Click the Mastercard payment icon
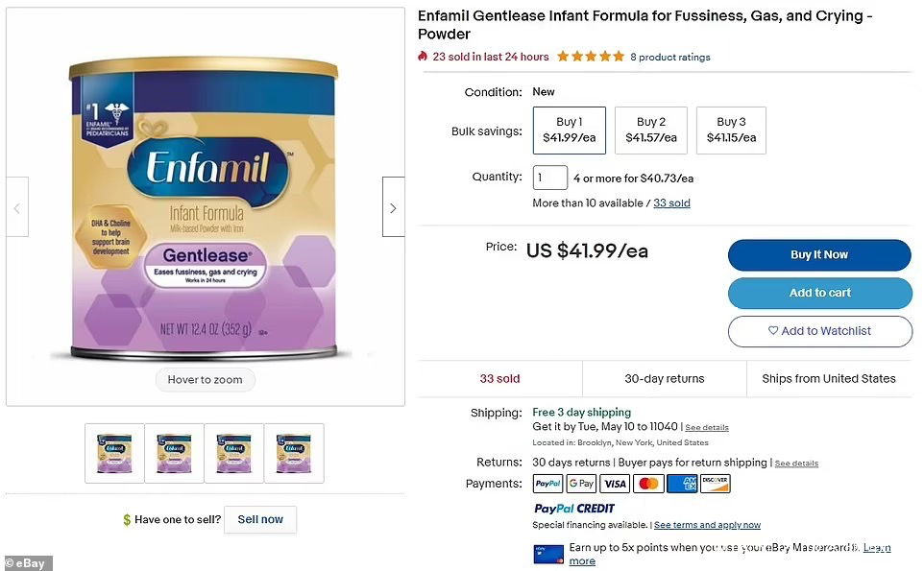 click(648, 484)
